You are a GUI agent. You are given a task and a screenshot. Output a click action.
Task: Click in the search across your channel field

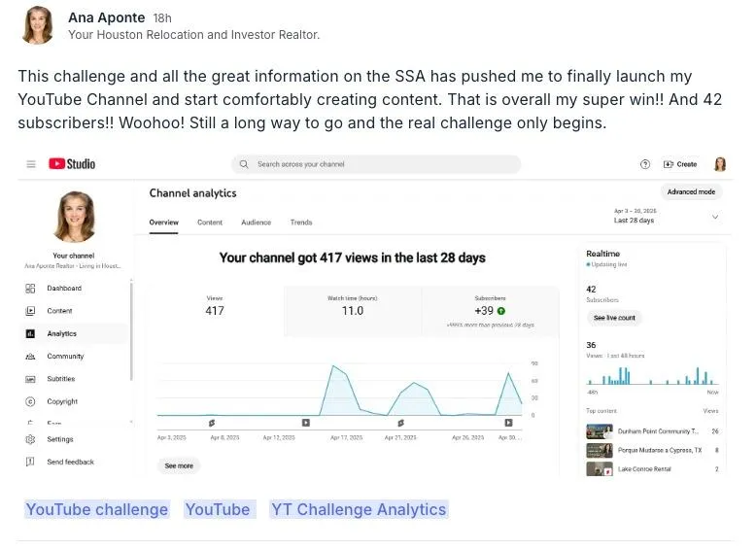pos(379,164)
